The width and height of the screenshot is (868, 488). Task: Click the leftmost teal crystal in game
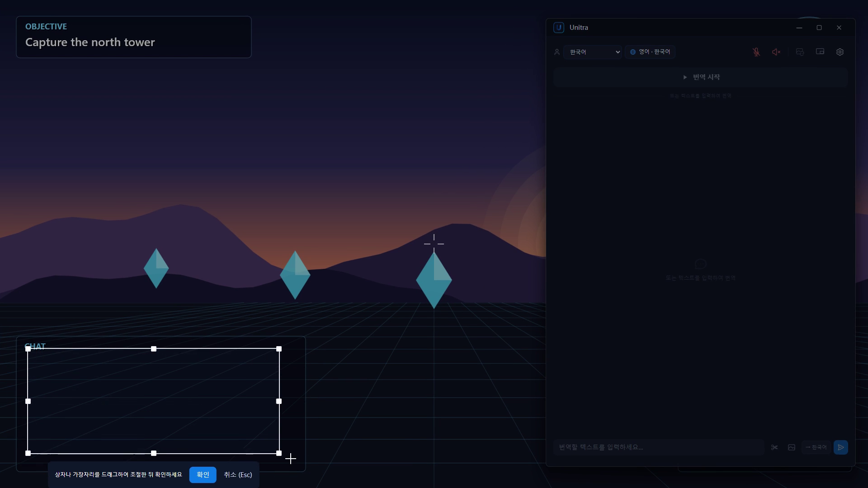[x=156, y=268]
